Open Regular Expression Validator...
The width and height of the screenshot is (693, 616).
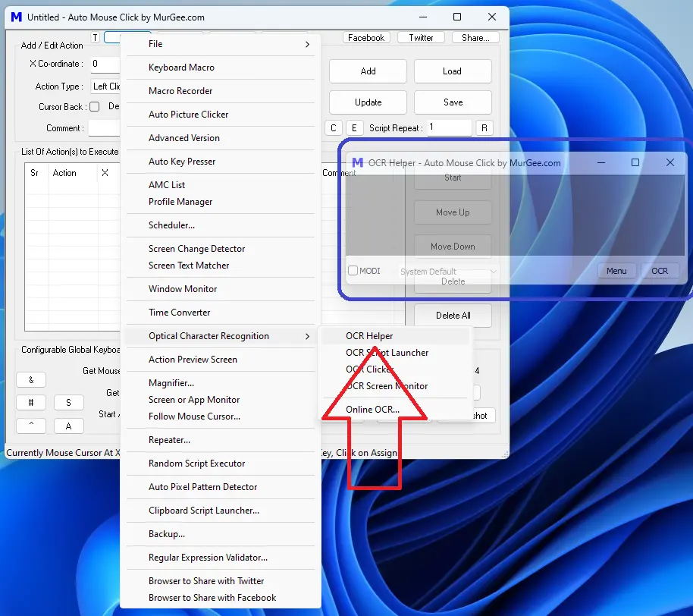pos(221,558)
